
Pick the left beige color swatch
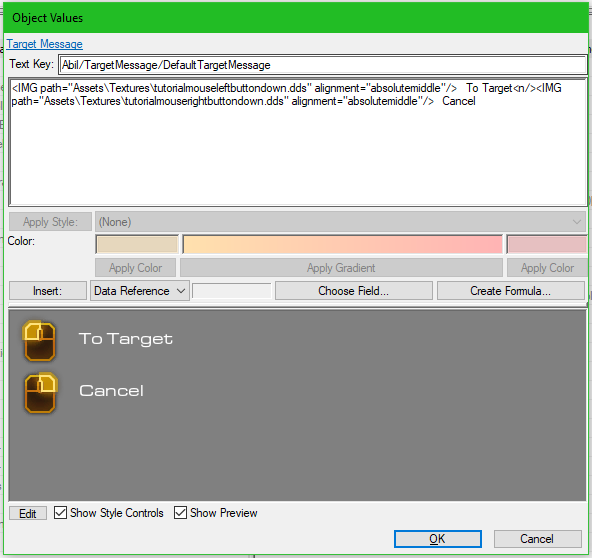pyautogui.click(x=137, y=244)
